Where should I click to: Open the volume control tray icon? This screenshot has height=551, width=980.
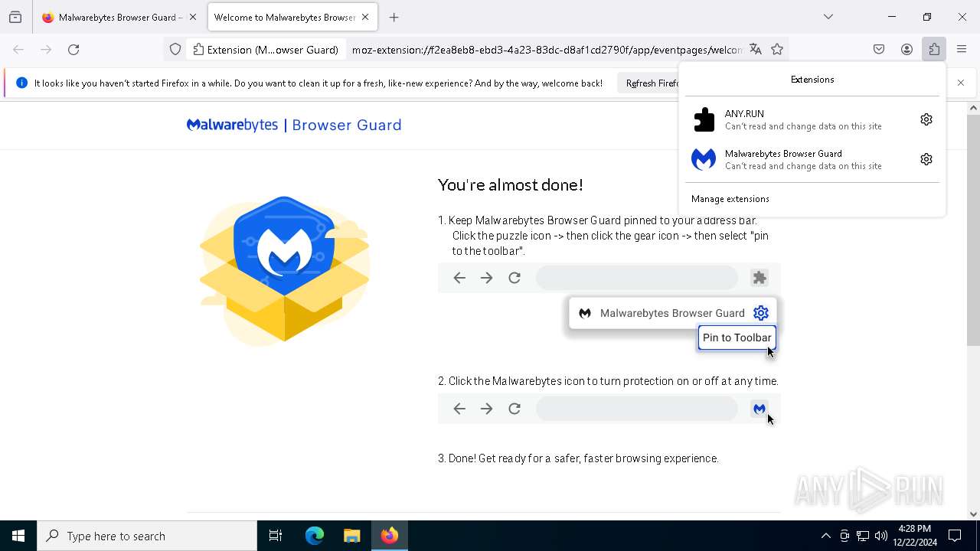pyautogui.click(x=881, y=536)
